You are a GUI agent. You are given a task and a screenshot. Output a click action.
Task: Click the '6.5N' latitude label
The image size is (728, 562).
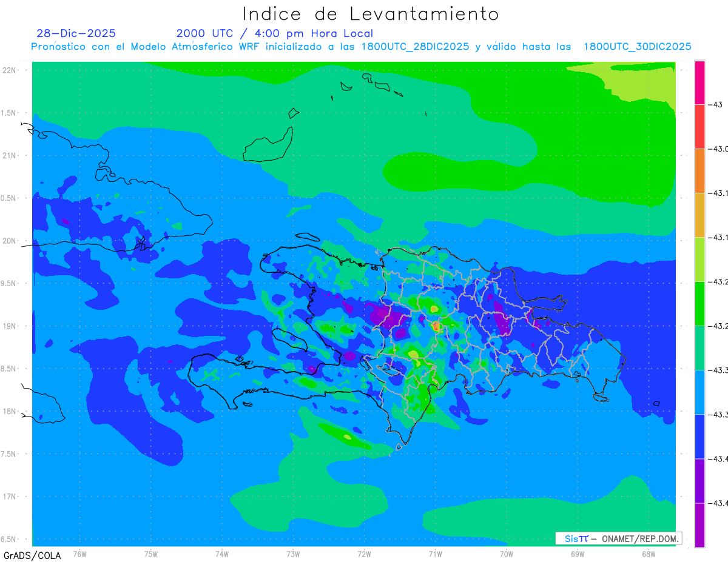tap(9, 540)
